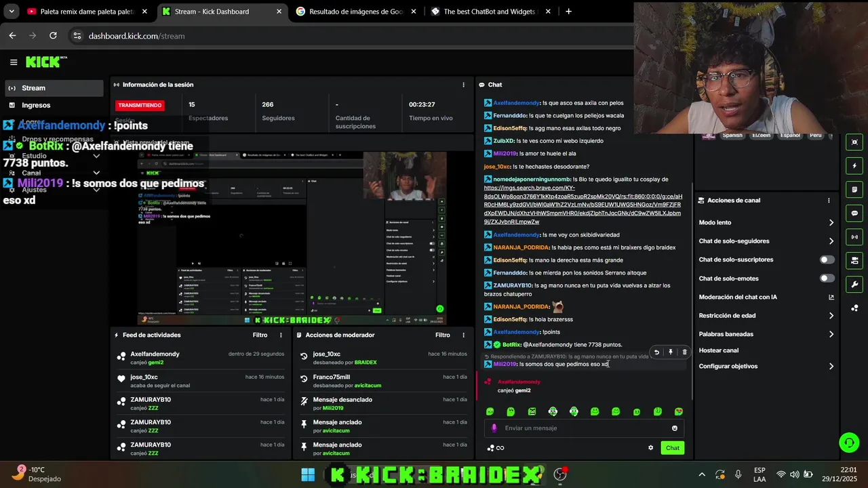Open Moderación del chat con IA external link

click(831, 297)
